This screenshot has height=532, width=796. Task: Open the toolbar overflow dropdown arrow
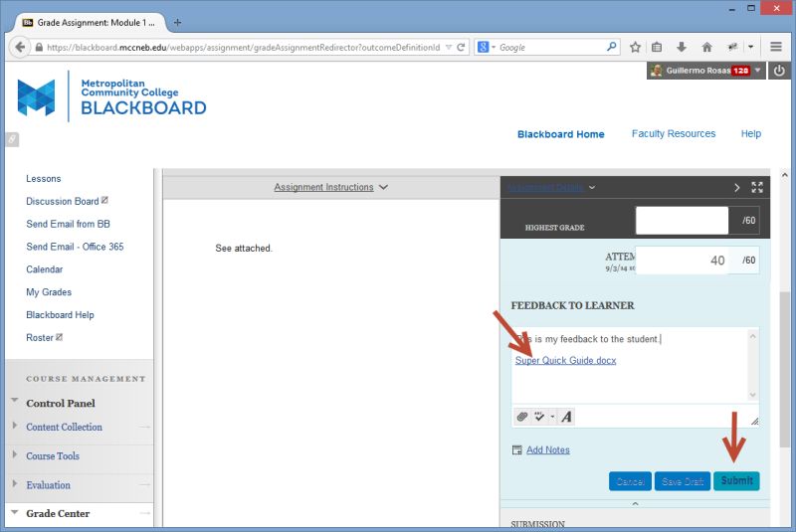pos(751,47)
